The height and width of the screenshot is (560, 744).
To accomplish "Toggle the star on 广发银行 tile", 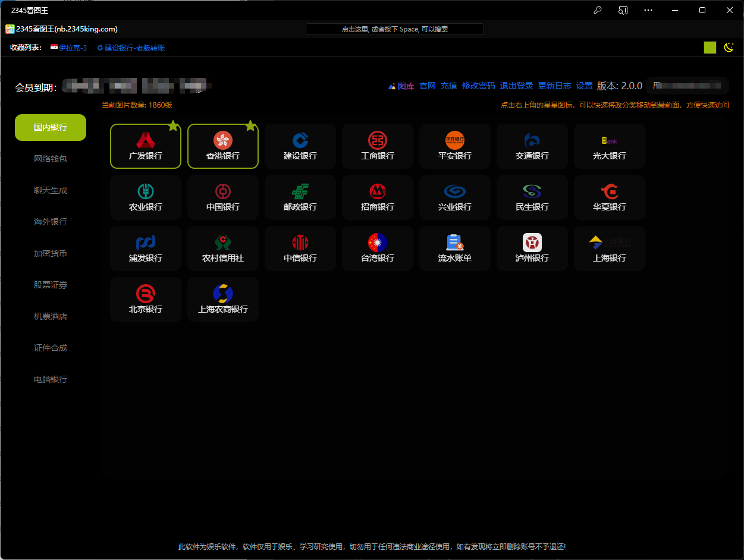I will click(173, 125).
